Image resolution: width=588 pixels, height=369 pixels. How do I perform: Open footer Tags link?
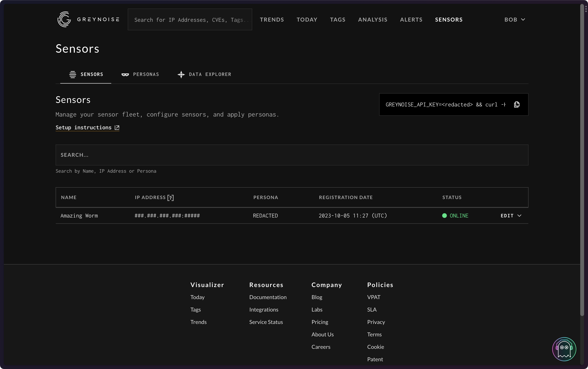click(x=195, y=310)
